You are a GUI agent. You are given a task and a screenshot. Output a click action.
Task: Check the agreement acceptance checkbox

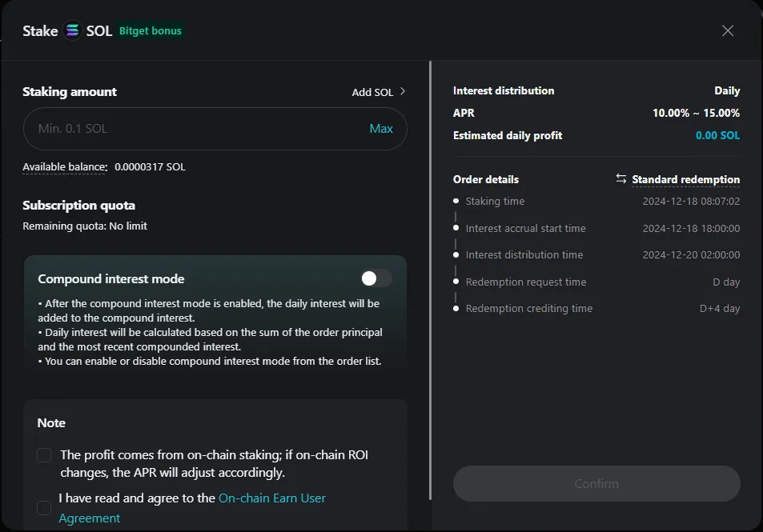click(44, 507)
